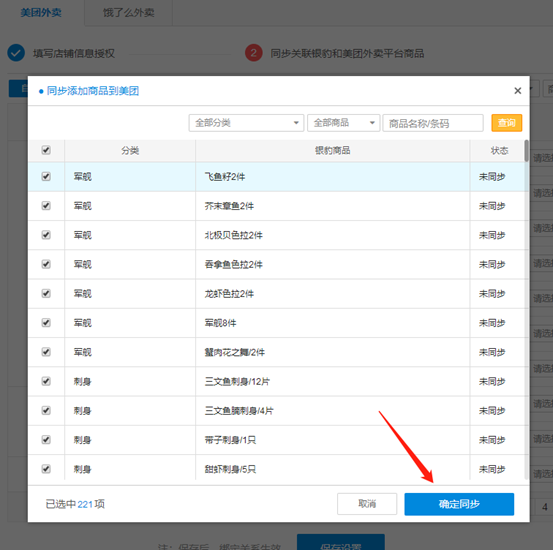
Task: Click the background 保存设置 button
Action: tap(341, 542)
